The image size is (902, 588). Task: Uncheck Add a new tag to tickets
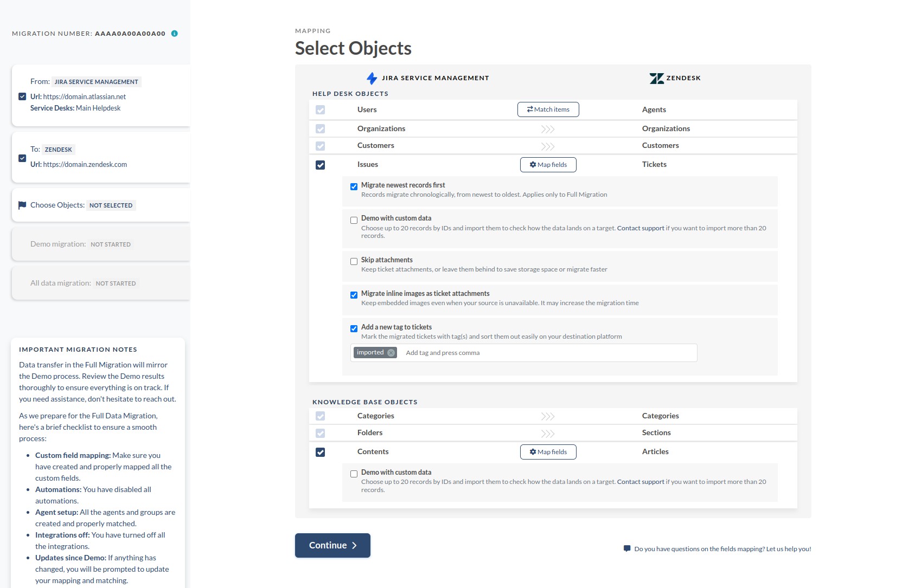[354, 329]
